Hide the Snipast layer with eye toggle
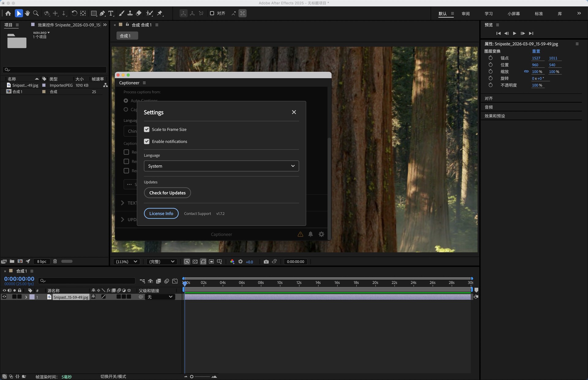 click(x=4, y=297)
